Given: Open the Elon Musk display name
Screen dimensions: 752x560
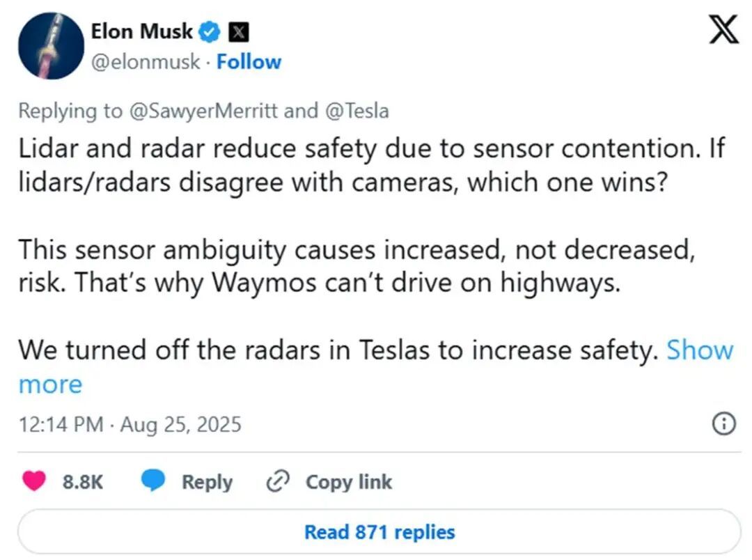Looking at the screenshot, I should coord(143,31).
